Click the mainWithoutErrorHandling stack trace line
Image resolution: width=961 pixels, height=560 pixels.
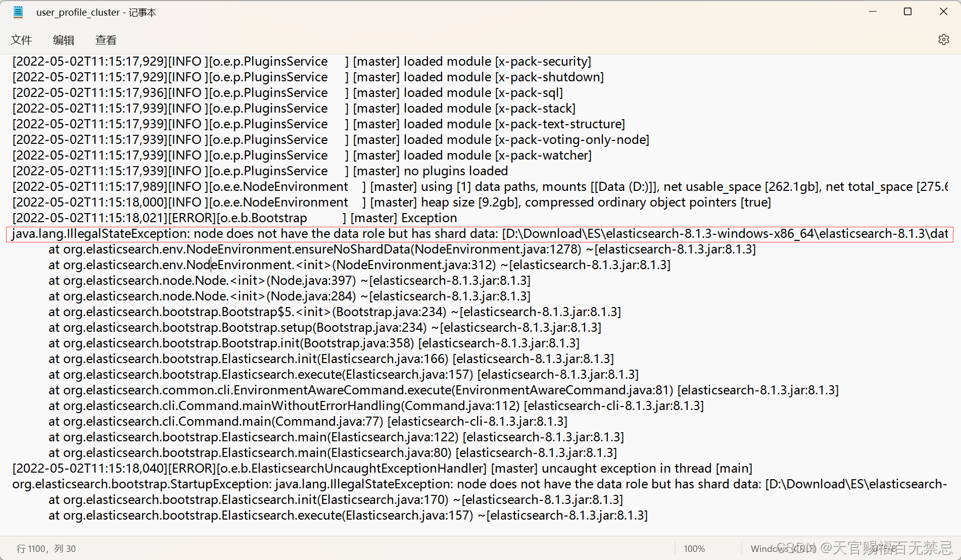click(376, 406)
